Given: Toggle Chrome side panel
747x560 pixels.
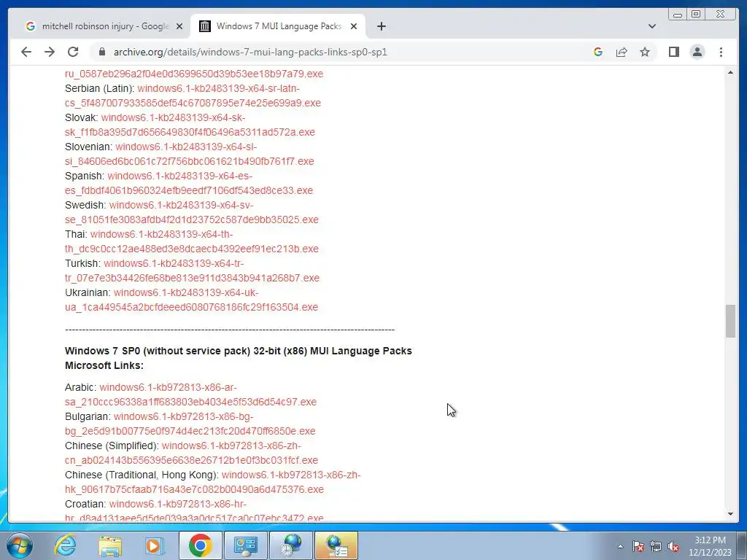Looking at the screenshot, I should click(673, 52).
